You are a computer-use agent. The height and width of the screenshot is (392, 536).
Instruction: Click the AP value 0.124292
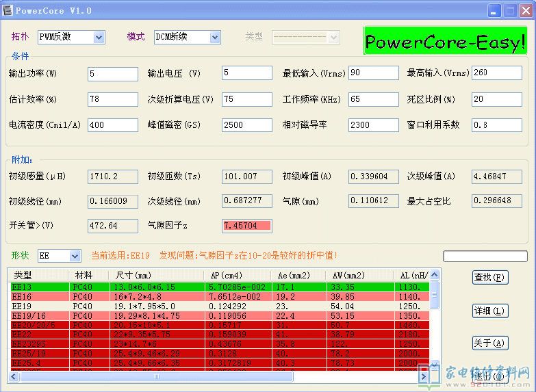pos(227,306)
